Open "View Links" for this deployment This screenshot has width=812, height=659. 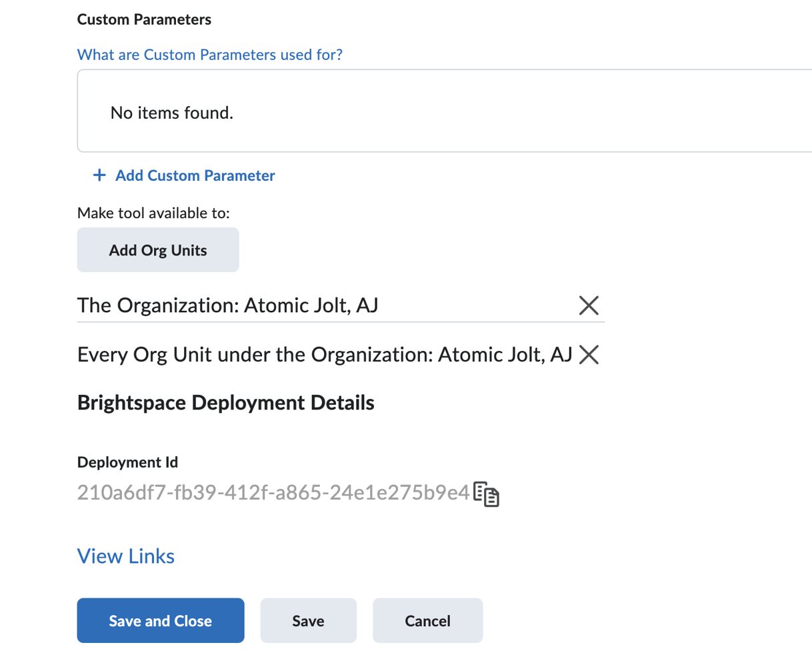(x=125, y=556)
